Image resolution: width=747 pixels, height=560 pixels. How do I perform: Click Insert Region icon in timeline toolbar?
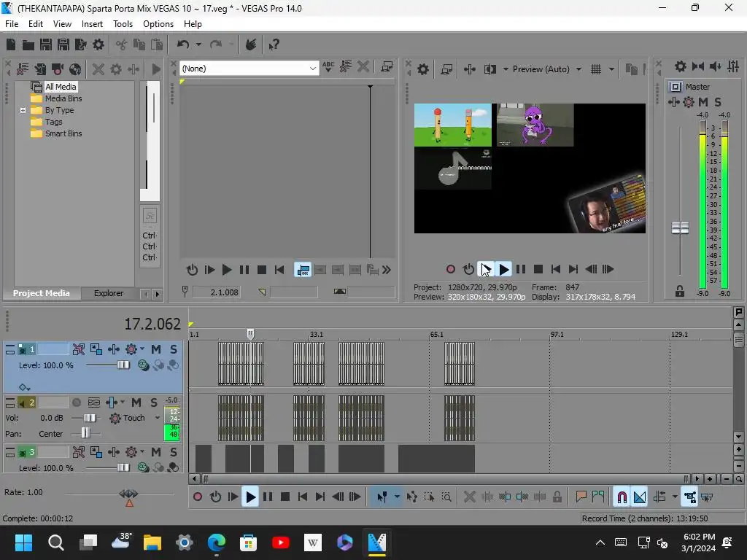598,497
